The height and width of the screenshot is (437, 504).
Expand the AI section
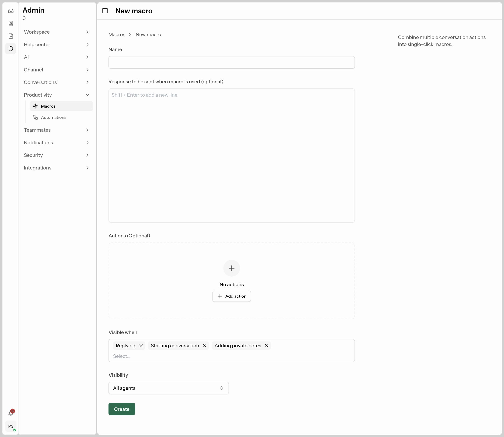point(57,57)
